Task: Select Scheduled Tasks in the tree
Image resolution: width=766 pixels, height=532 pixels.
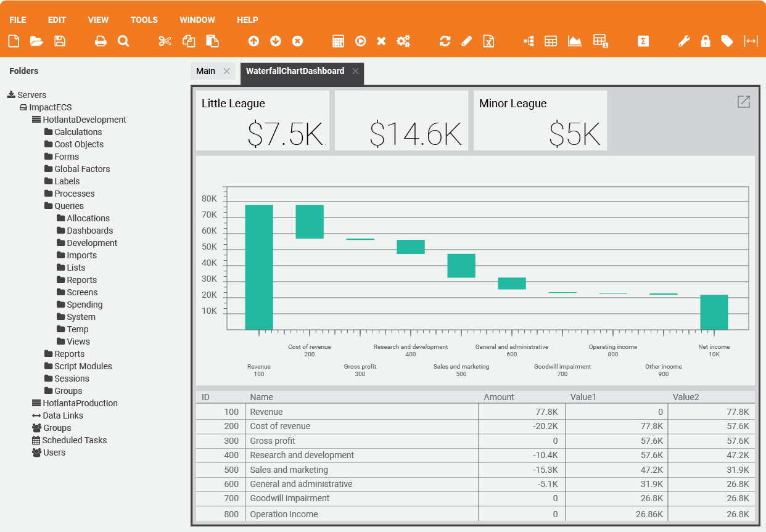Action: coord(74,440)
